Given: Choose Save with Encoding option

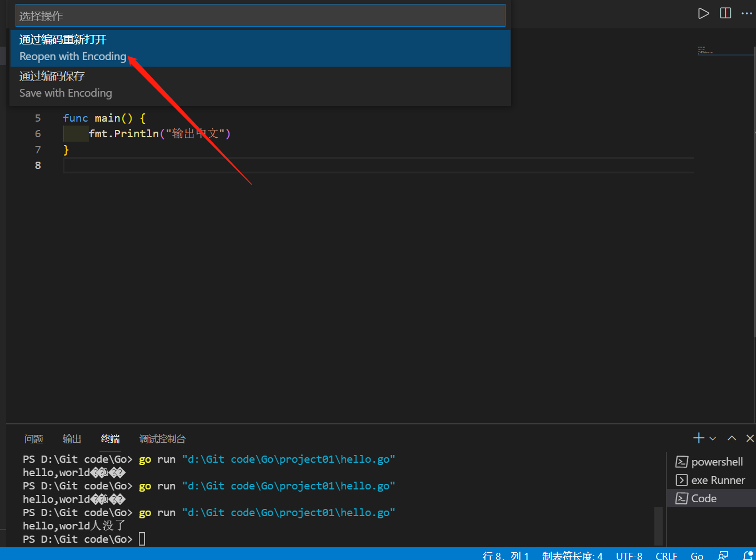Looking at the screenshot, I should pos(260,85).
